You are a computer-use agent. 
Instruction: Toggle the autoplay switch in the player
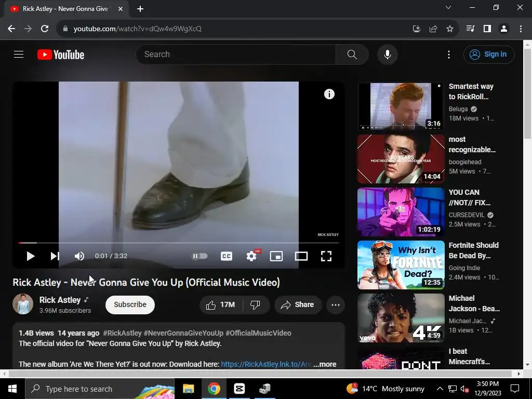(x=200, y=256)
